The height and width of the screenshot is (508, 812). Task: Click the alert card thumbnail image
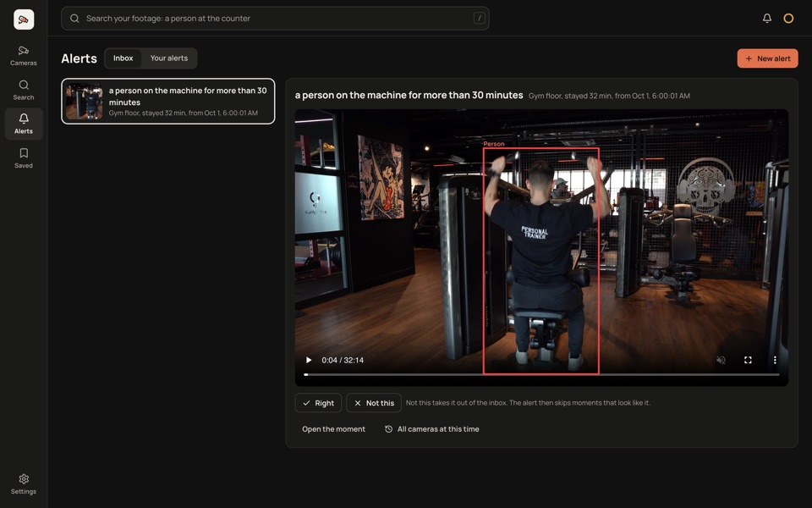pos(84,101)
